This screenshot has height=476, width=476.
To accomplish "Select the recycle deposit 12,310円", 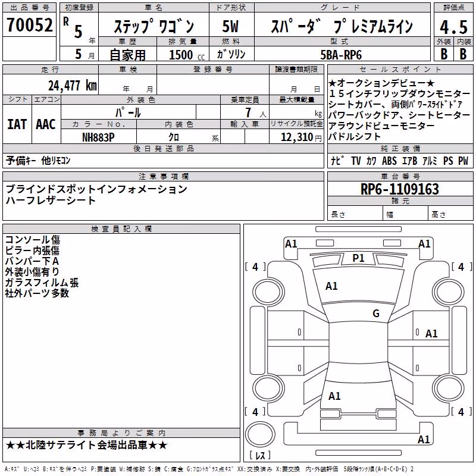I will [301, 137].
